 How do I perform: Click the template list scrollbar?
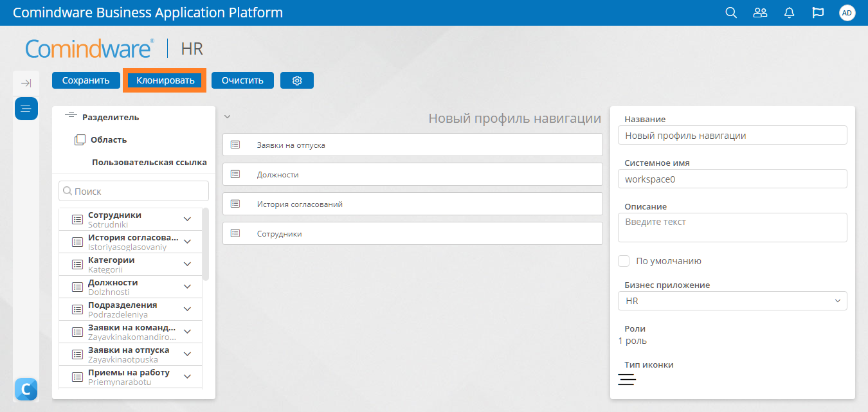206,244
